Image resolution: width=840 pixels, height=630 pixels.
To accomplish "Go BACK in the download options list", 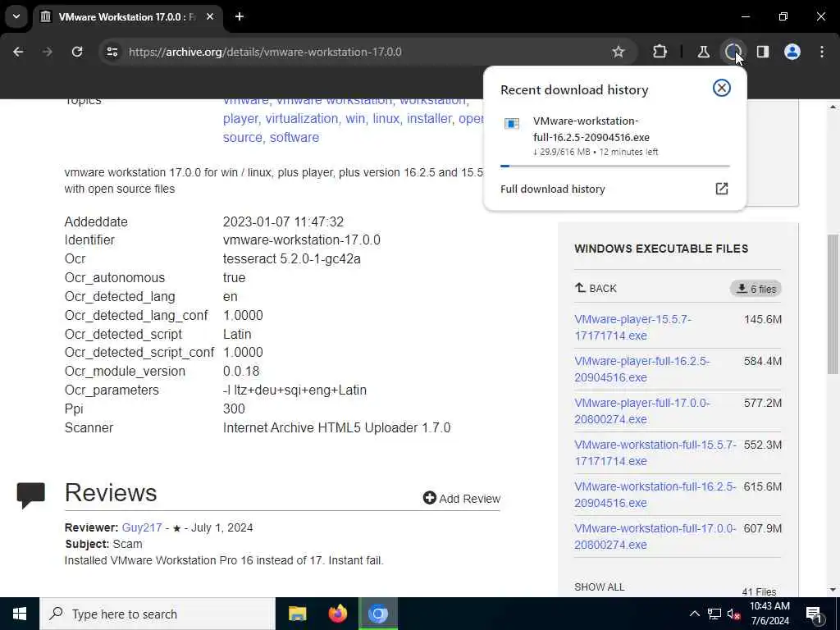I will coord(596,288).
